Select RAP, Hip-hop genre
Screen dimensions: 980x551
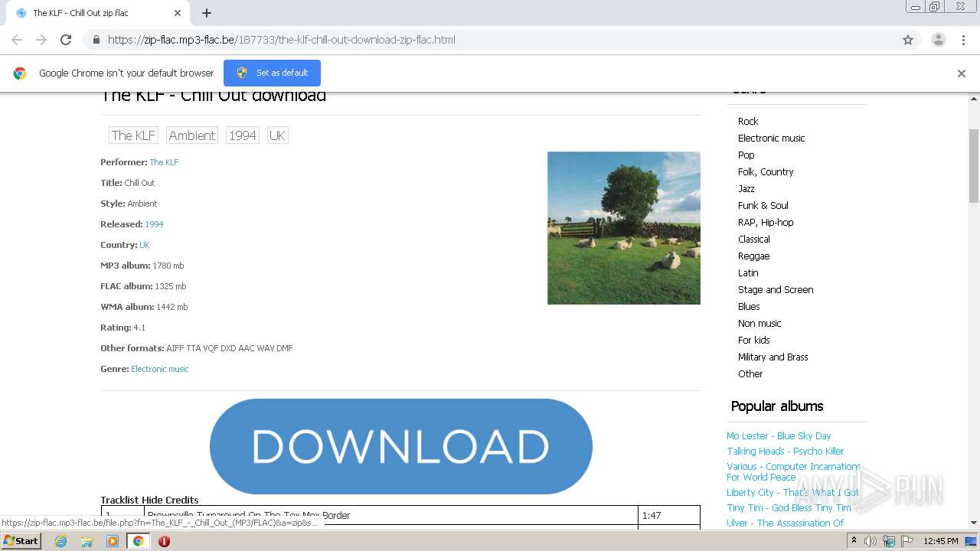[x=766, y=222]
